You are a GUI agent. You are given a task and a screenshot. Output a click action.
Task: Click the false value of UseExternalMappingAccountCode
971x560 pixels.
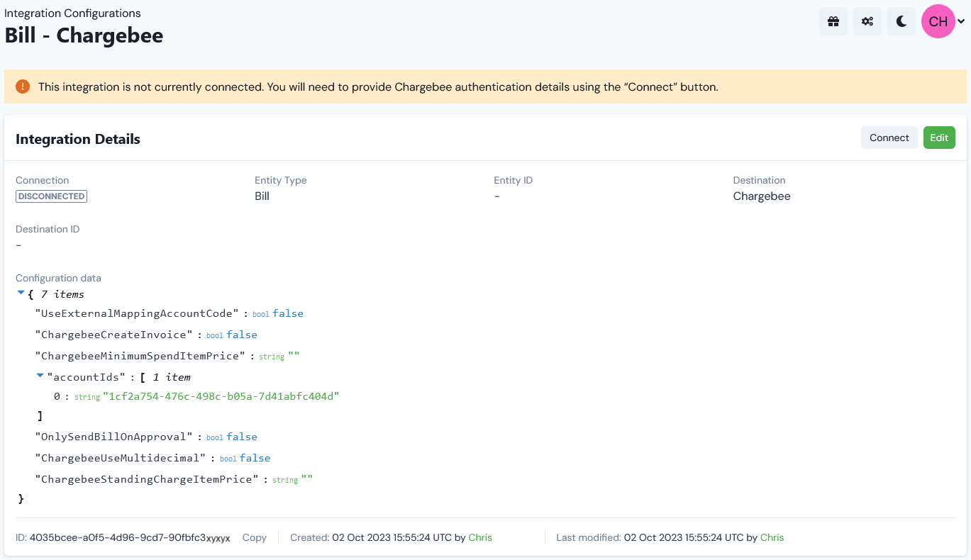click(288, 313)
